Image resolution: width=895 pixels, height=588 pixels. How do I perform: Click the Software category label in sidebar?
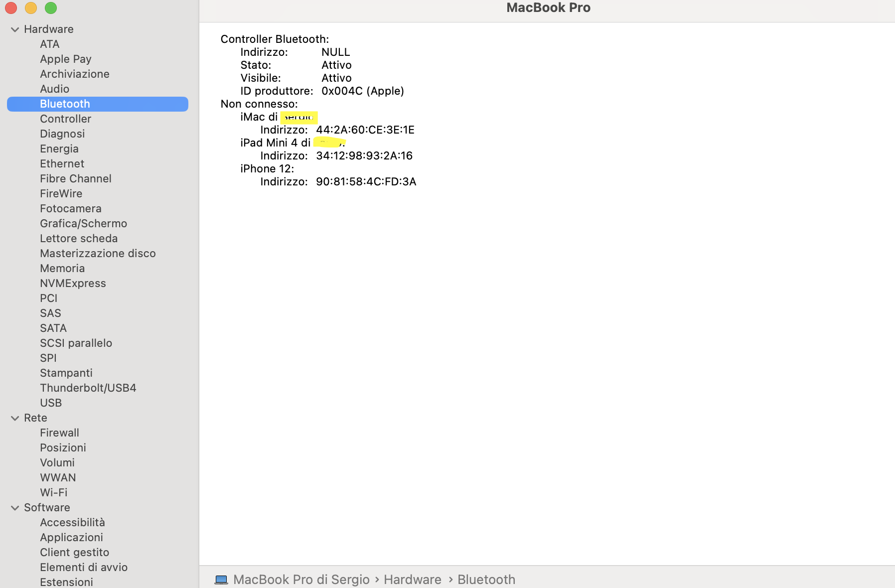pyautogui.click(x=47, y=508)
